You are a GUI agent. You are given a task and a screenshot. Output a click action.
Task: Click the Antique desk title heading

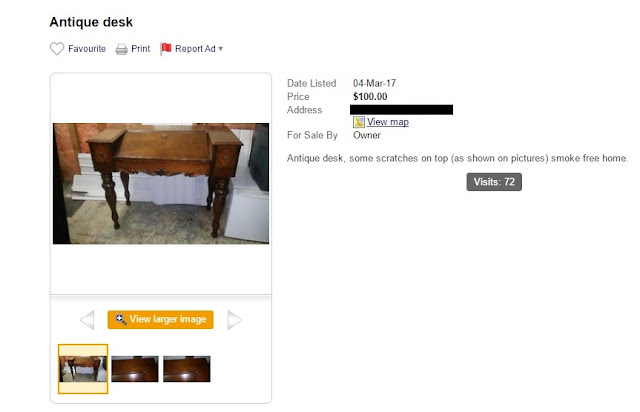point(91,22)
